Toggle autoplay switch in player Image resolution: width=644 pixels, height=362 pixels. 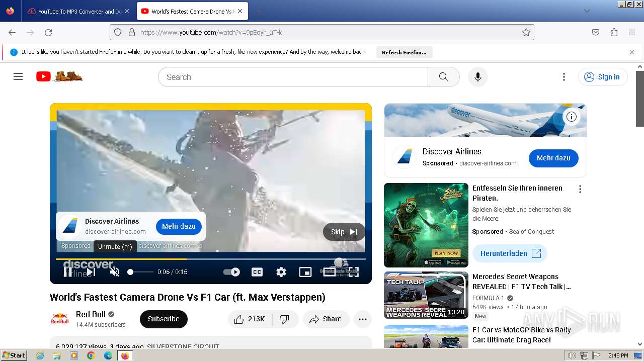(231, 272)
